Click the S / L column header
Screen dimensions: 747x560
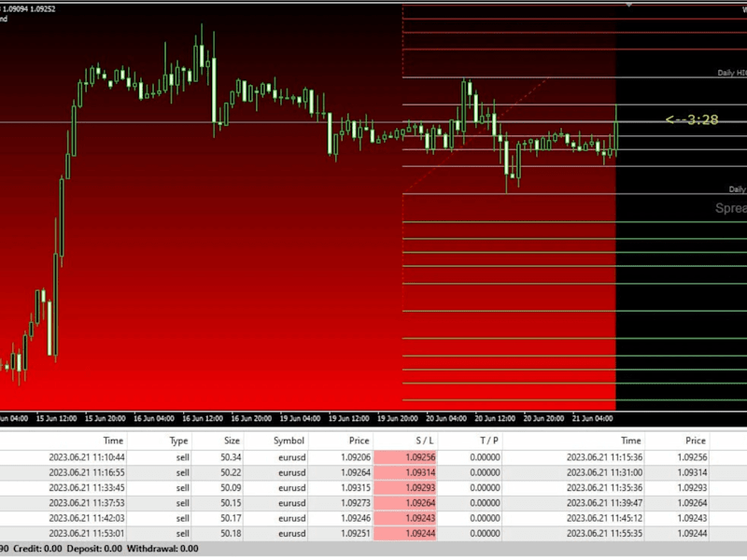pyautogui.click(x=425, y=441)
